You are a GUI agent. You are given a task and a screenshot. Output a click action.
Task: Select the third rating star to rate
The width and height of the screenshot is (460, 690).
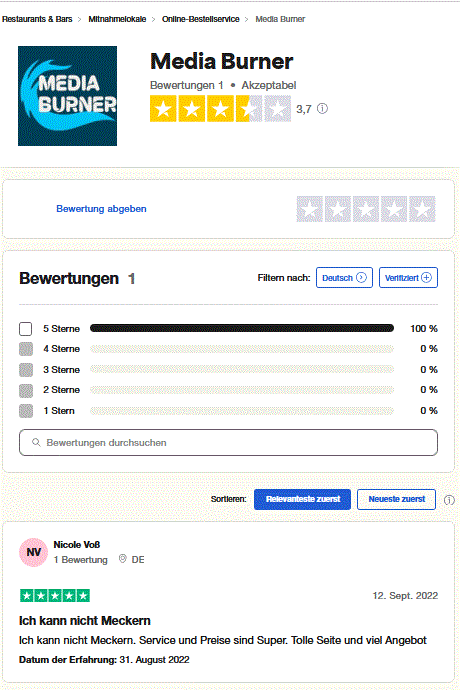pos(366,209)
